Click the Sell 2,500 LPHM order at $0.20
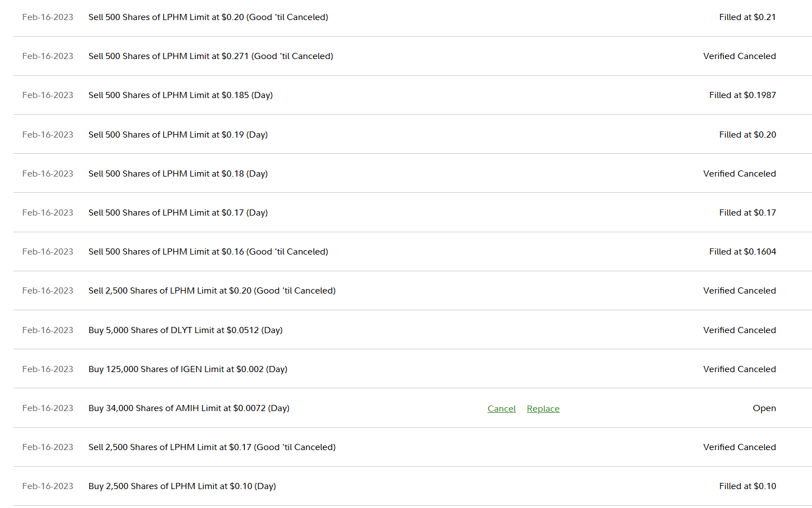 [x=211, y=291]
